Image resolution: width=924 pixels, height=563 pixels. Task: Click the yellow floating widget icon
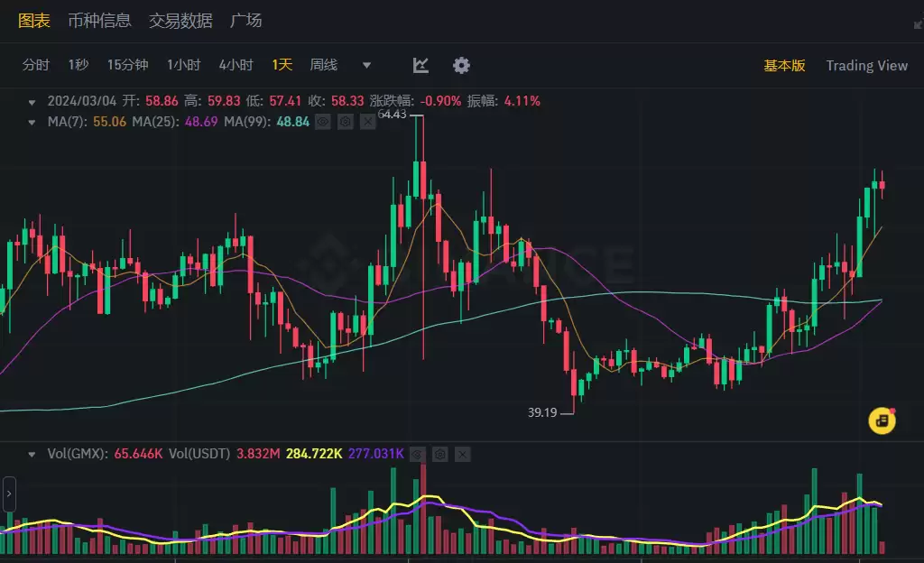coord(882,420)
